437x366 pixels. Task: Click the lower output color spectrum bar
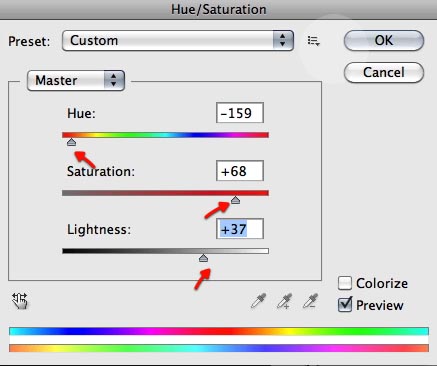click(x=219, y=348)
